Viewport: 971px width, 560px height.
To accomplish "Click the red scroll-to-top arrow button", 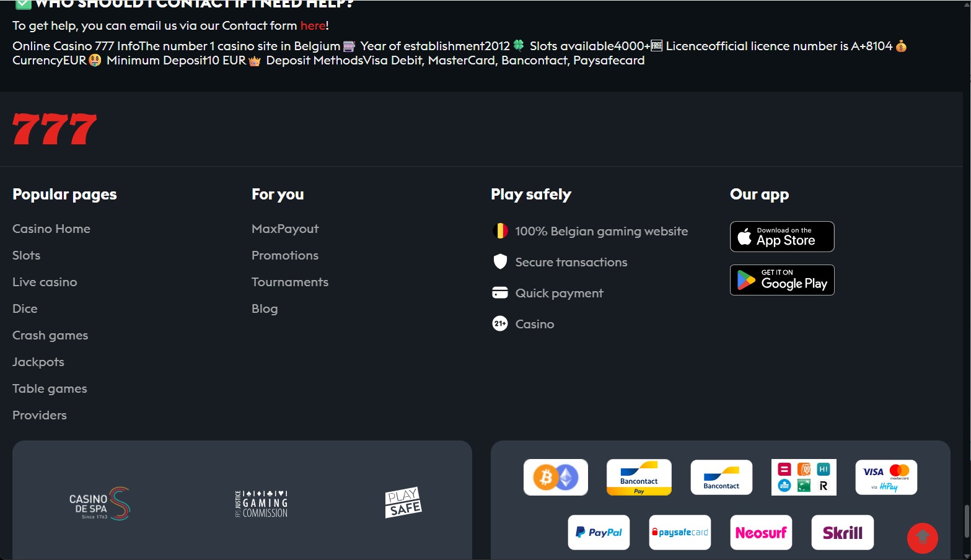I will (x=923, y=538).
